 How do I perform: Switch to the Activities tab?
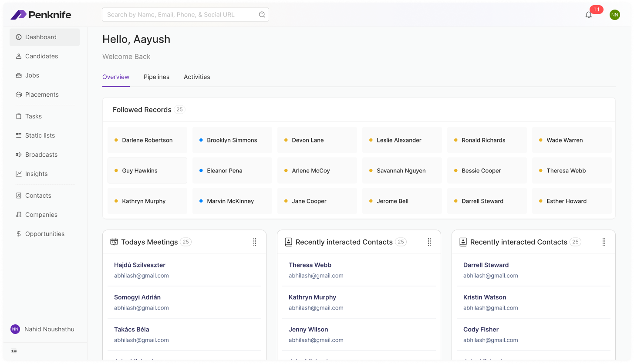pos(197,77)
